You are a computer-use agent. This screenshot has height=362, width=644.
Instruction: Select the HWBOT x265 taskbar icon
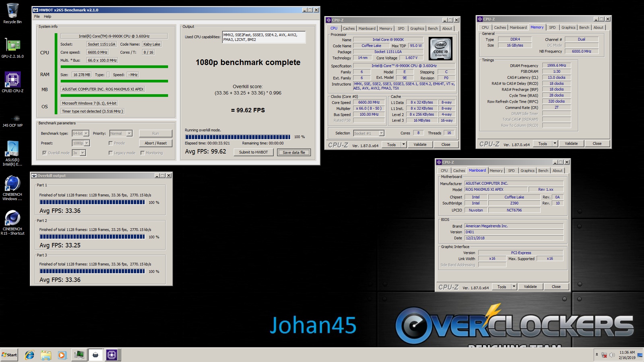tap(96, 355)
